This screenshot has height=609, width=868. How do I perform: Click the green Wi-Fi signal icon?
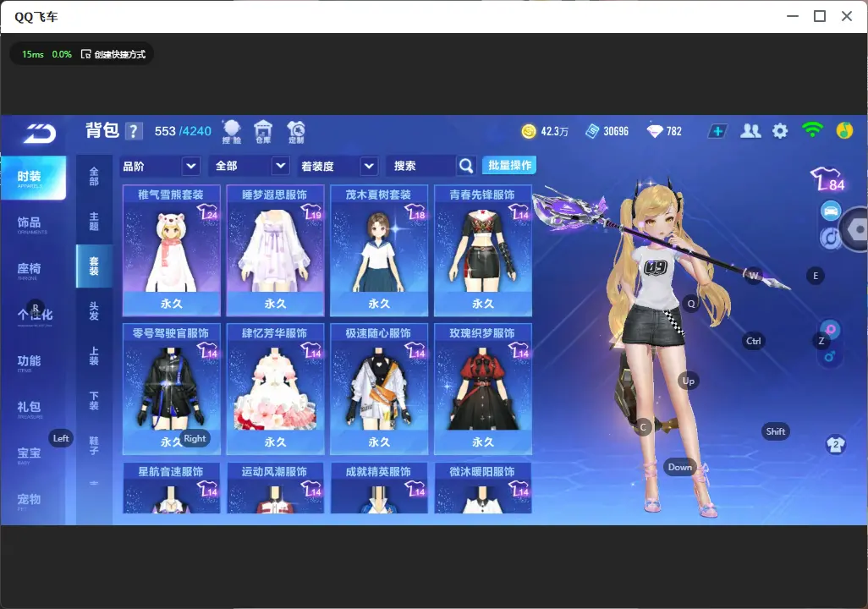point(812,130)
